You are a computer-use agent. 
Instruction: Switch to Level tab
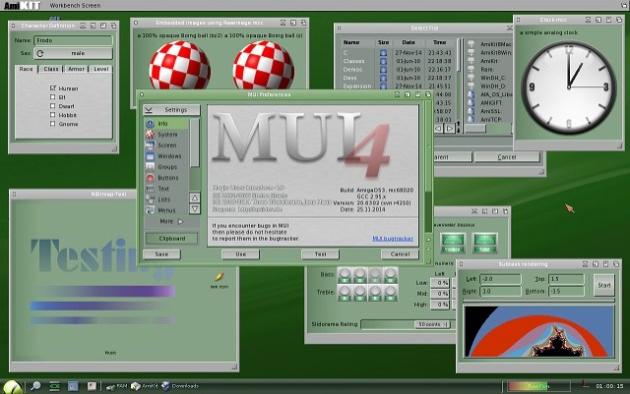pos(101,69)
